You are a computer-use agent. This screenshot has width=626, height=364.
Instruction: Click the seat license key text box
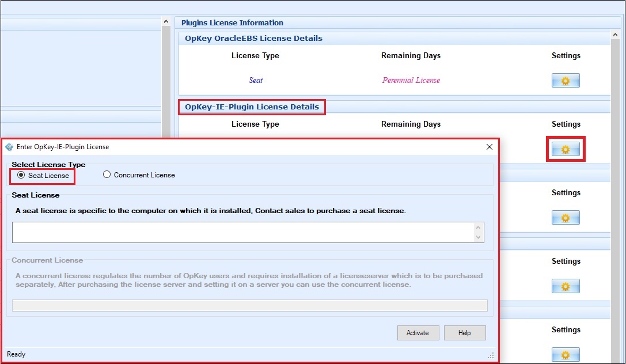(248, 232)
